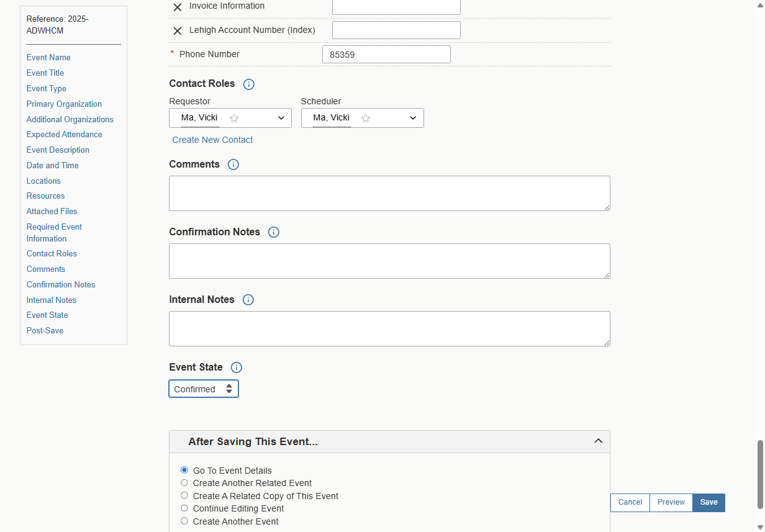Viewport: 765px width, 532px height.
Task: Show Internal Notes info tooltip icon
Action: coord(248,300)
